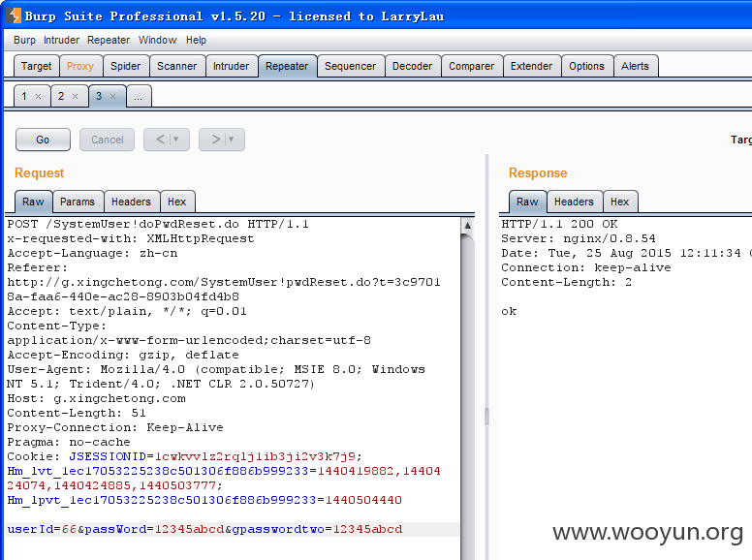Switch to the Comparer tab

[x=471, y=66]
